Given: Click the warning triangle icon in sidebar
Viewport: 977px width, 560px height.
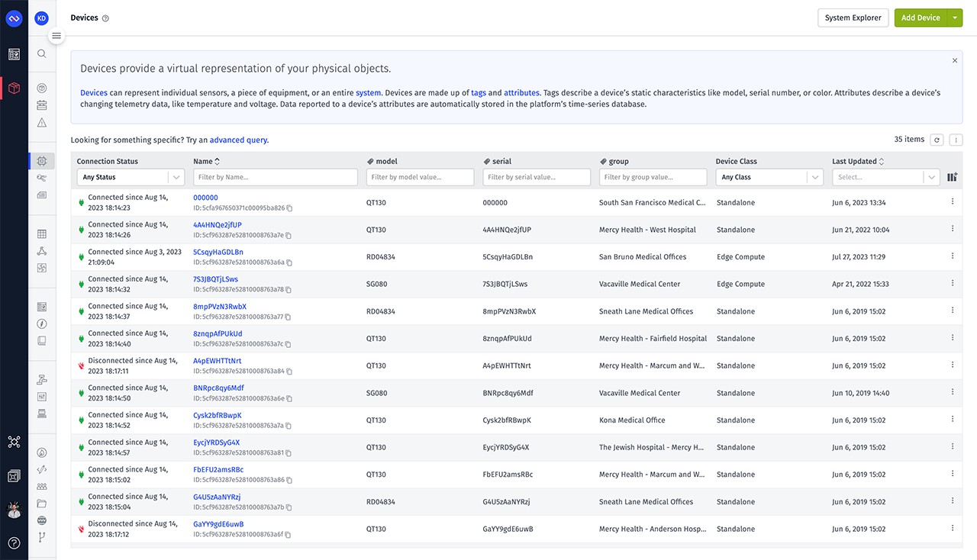Looking at the screenshot, I should 42,123.
